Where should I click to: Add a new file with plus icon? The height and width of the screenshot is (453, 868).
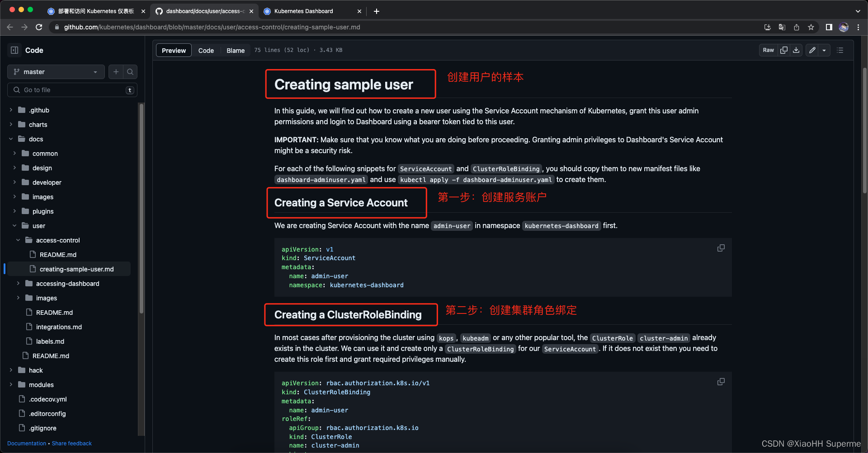point(116,72)
